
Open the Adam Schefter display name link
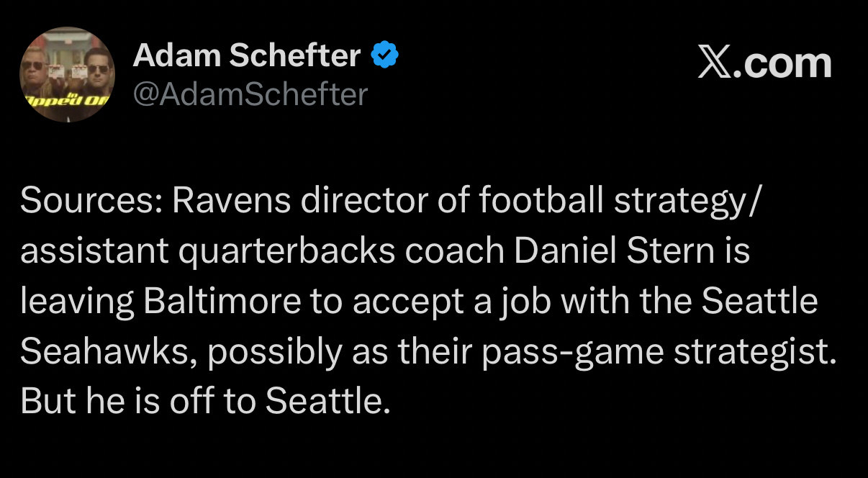[x=247, y=55]
